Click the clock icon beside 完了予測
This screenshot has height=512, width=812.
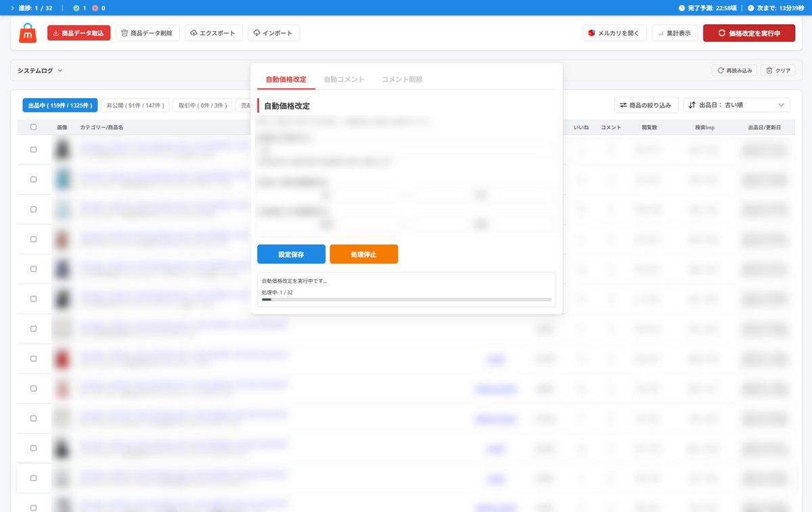(x=682, y=8)
